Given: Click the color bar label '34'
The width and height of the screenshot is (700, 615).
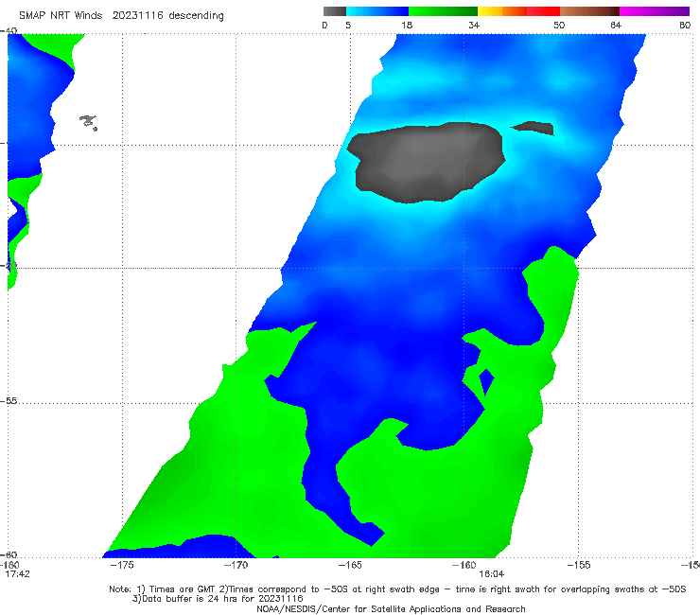Looking at the screenshot, I should [x=474, y=26].
